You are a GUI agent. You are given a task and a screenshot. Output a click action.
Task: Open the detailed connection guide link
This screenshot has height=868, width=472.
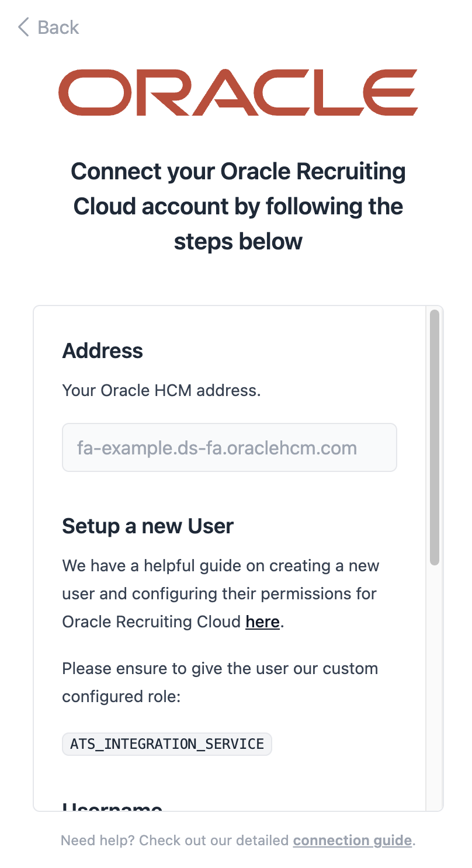[352, 841]
